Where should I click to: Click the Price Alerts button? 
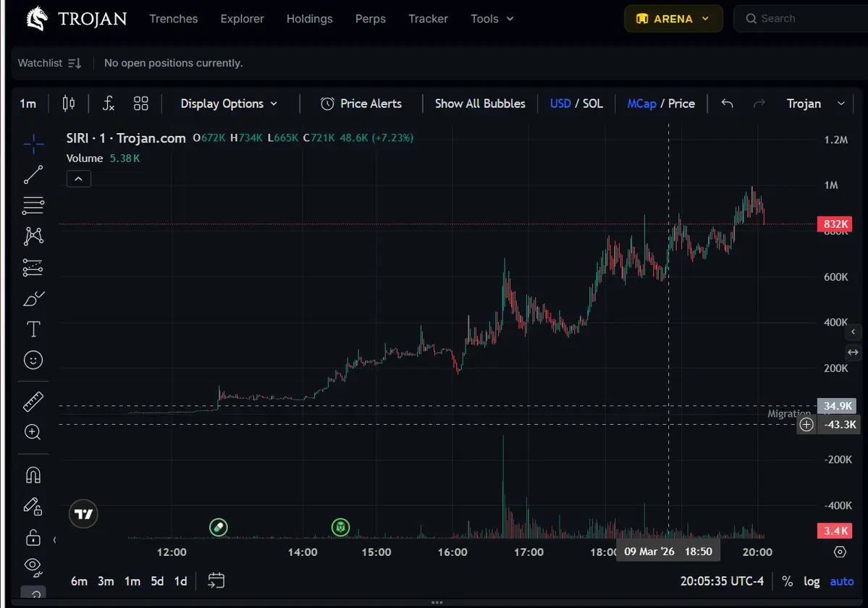point(361,104)
